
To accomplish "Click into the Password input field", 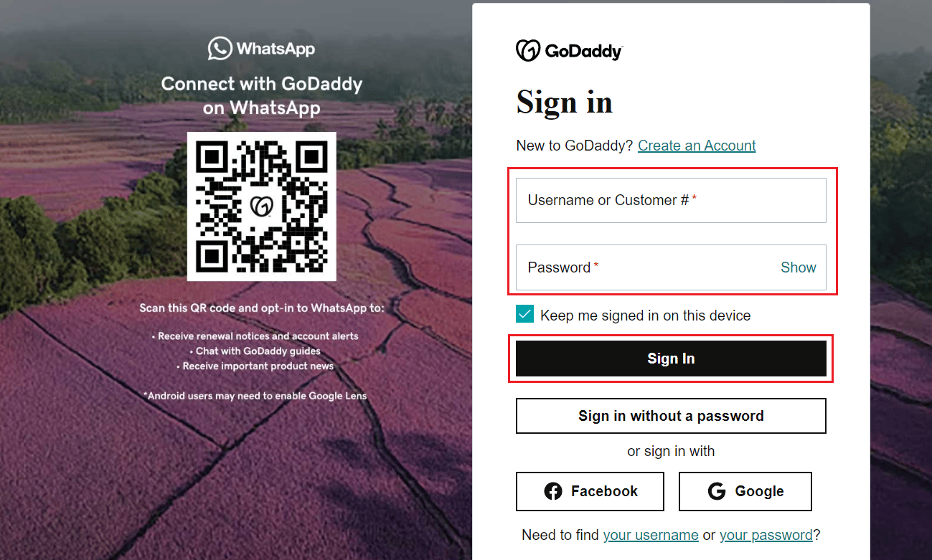I will [x=646, y=267].
